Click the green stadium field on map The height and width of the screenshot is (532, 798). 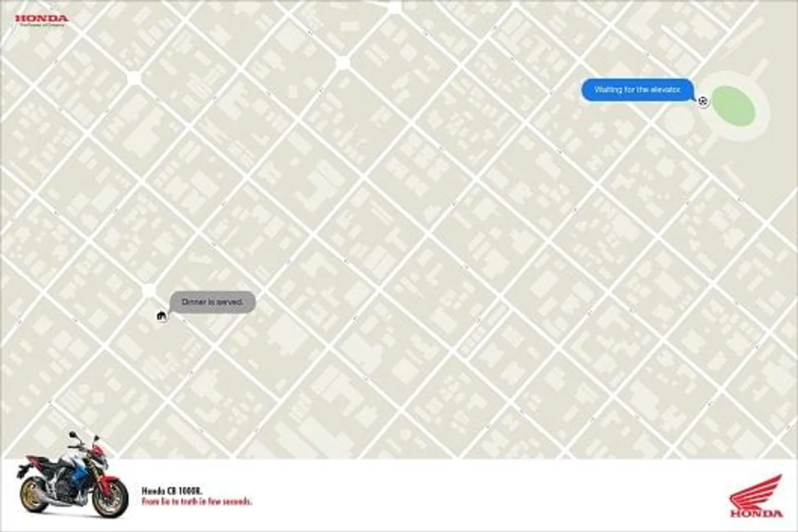pos(733,107)
